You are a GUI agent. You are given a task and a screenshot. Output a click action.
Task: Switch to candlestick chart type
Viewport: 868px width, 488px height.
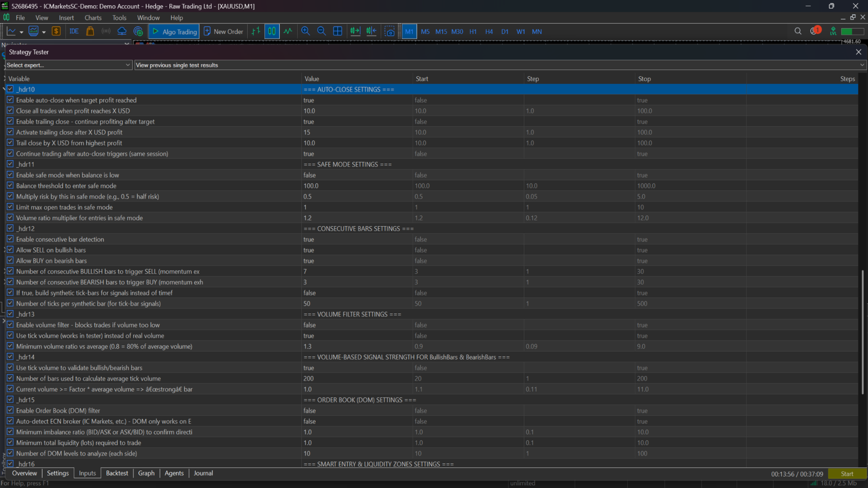[x=272, y=31]
